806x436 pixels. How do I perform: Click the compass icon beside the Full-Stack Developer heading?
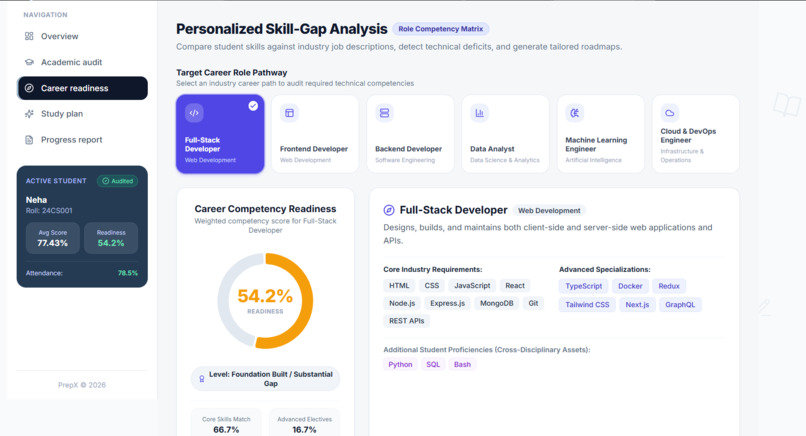pyautogui.click(x=389, y=210)
